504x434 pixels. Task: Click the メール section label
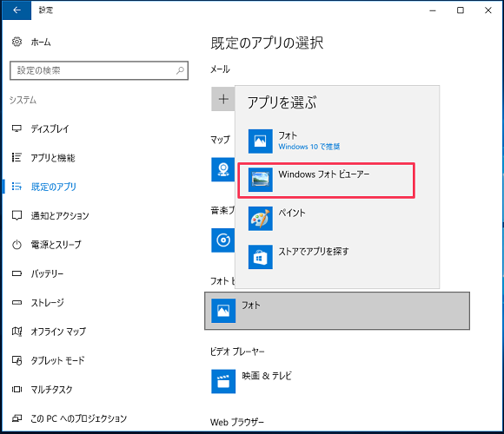[220, 69]
